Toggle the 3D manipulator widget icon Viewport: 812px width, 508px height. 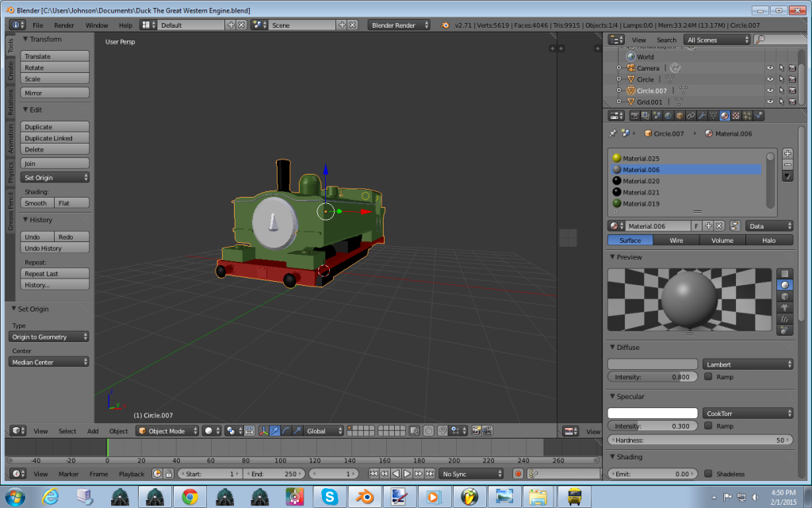(263, 431)
